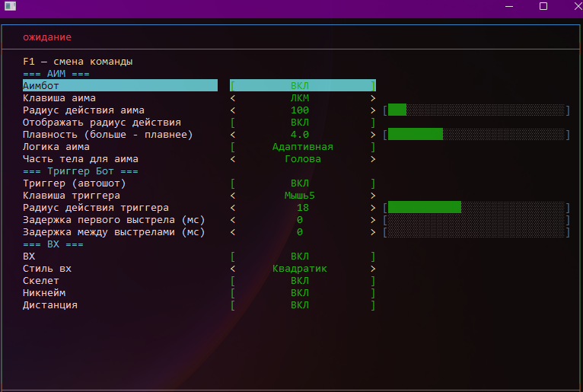Screen dimensions: 583x392
Task: Click right arrow for Часть тела для аима
Action: [x=373, y=159]
